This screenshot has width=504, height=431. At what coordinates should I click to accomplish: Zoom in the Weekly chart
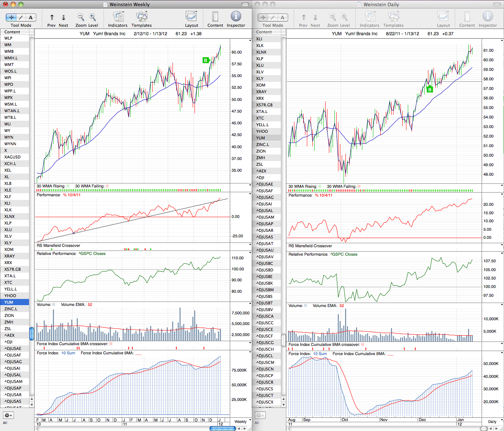(x=93, y=17)
